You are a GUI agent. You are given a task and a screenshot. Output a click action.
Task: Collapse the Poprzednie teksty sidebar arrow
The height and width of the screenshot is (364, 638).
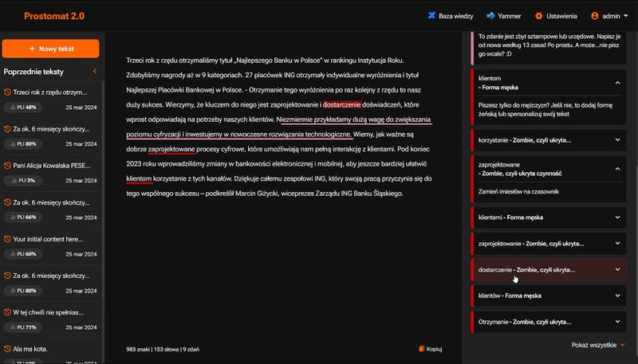(94, 72)
